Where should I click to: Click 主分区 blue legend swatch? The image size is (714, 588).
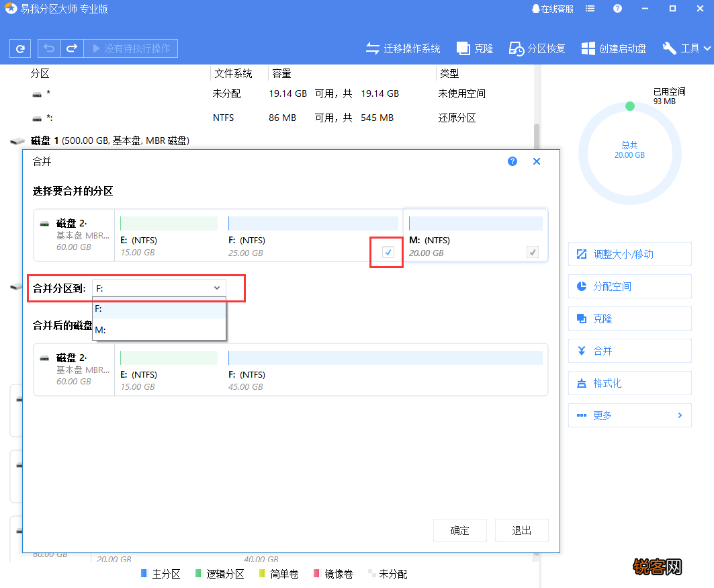(144, 573)
